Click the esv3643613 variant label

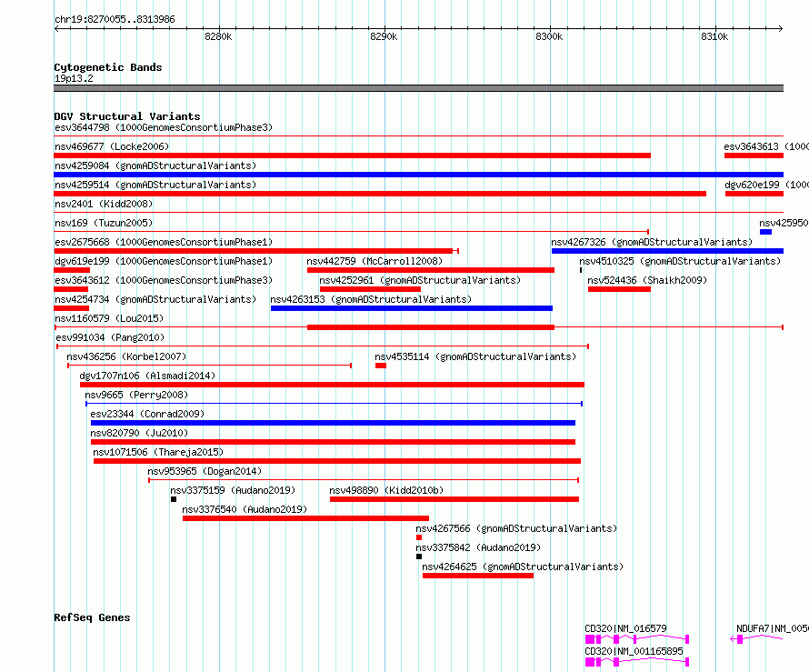766,146
